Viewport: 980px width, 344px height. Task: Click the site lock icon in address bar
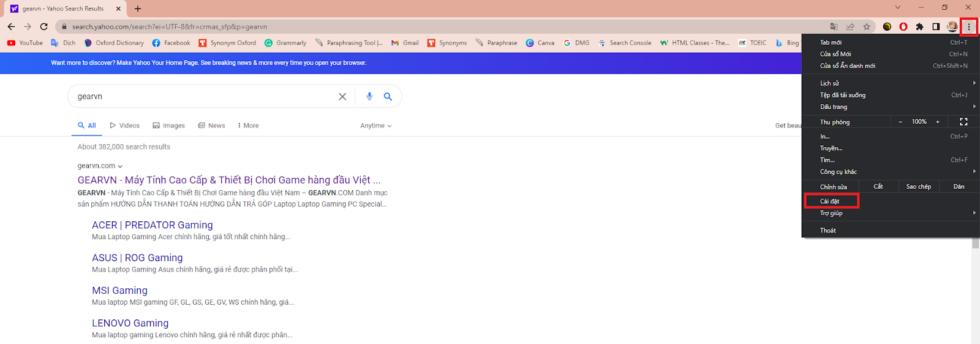[x=64, y=26]
